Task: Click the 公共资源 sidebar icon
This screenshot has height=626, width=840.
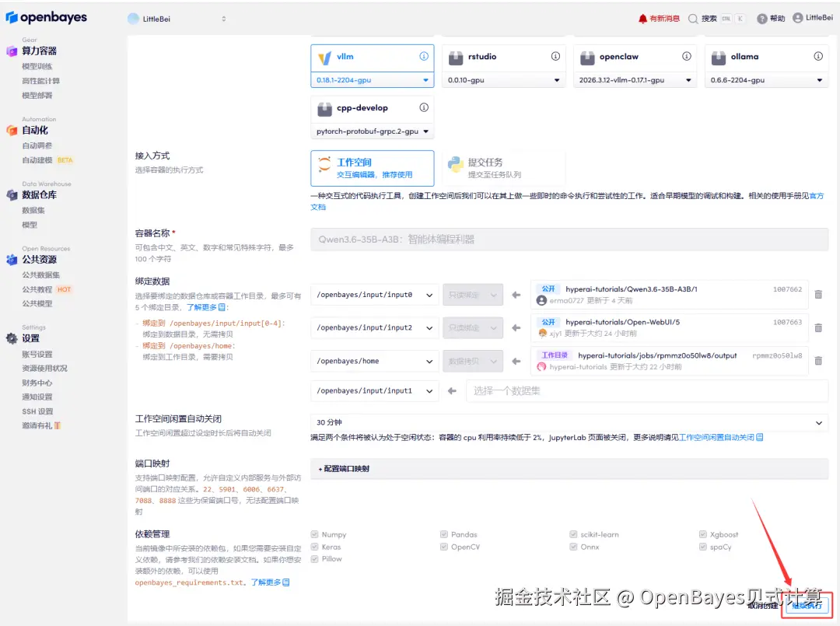Action: pos(12,260)
